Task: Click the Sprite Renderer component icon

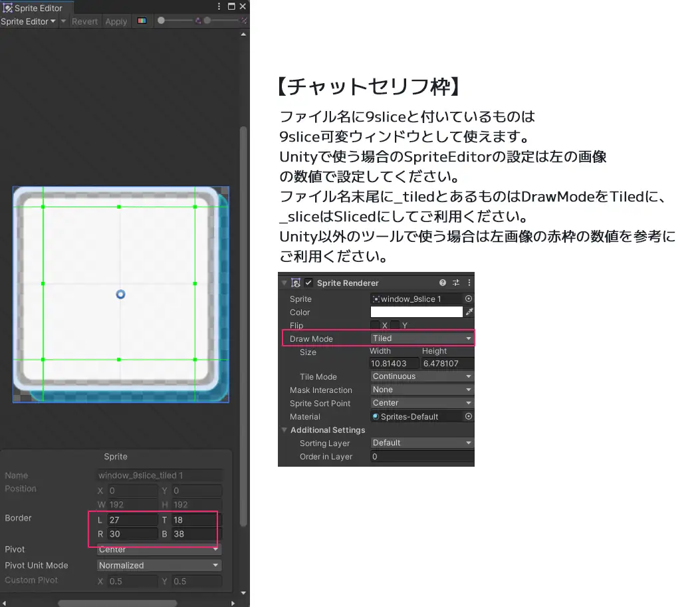Action: pyautogui.click(x=295, y=283)
